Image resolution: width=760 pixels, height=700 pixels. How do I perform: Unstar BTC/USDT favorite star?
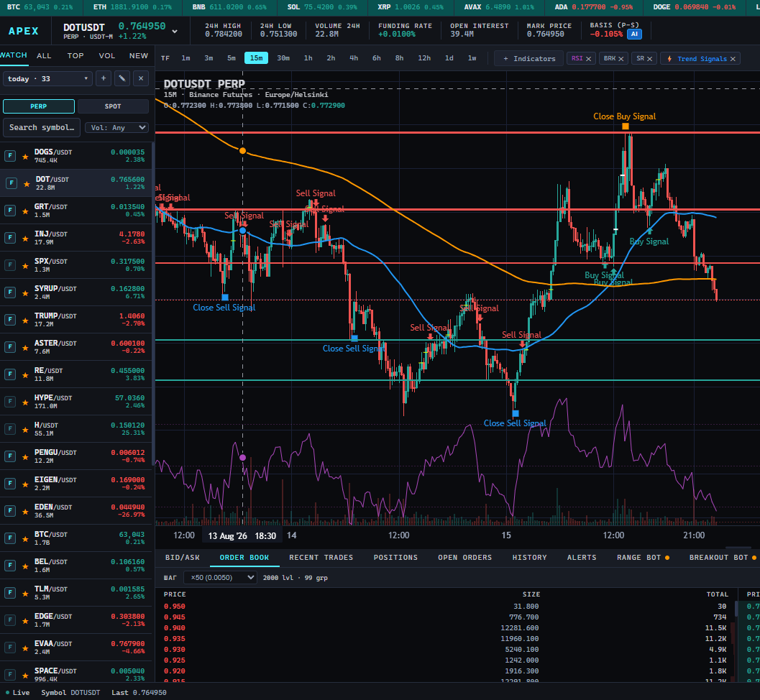tap(25, 539)
